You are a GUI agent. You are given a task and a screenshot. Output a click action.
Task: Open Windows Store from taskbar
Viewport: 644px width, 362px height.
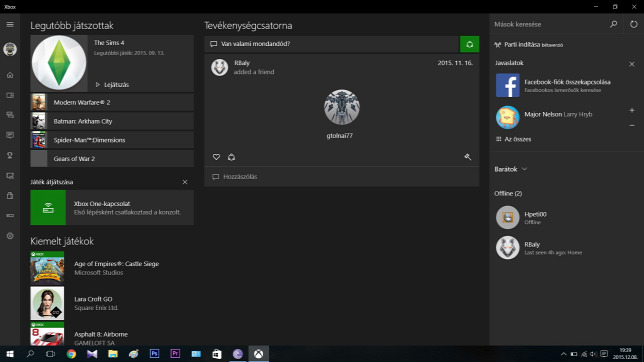[x=217, y=354]
